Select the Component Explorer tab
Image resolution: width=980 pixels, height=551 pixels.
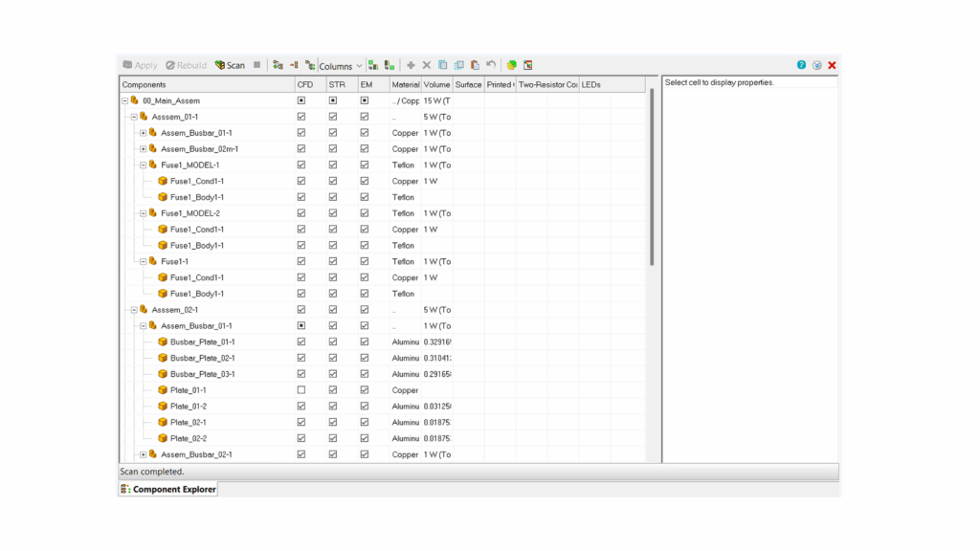pos(168,489)
